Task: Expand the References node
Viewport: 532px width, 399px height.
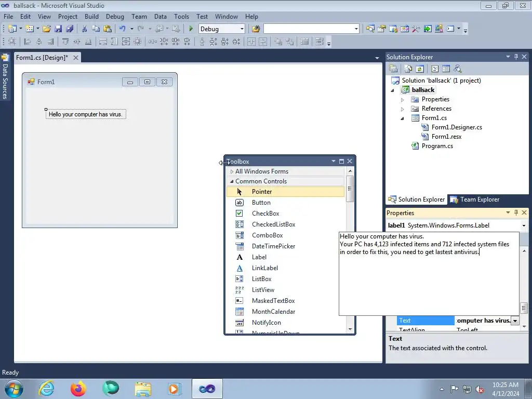Action: 403,109
